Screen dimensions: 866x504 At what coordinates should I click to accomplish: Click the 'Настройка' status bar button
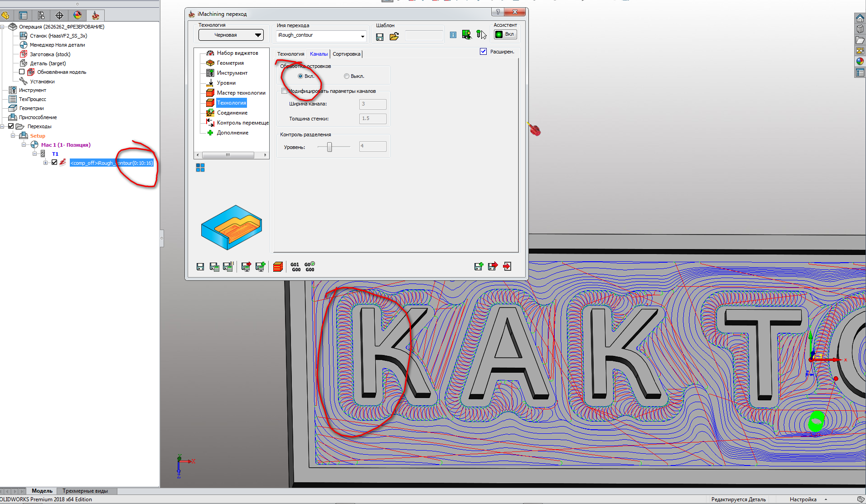coord(803,499)
